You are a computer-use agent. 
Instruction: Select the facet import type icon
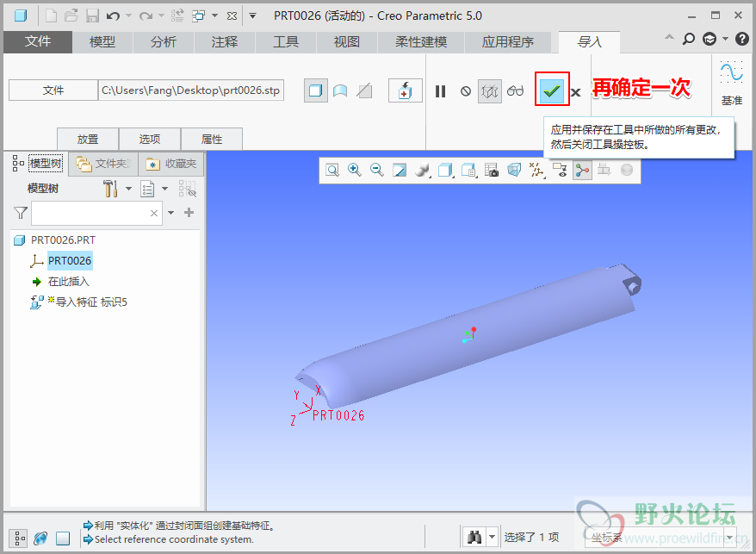364,90
